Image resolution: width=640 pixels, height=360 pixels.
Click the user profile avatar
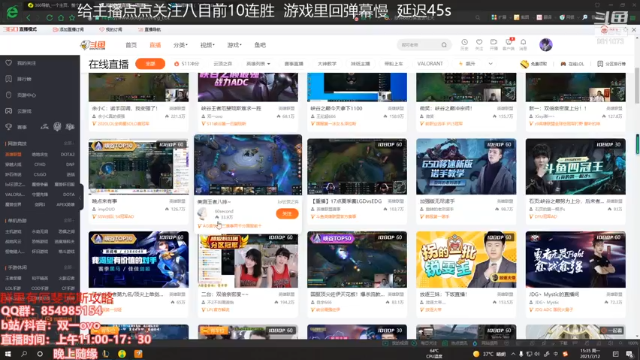546,44
